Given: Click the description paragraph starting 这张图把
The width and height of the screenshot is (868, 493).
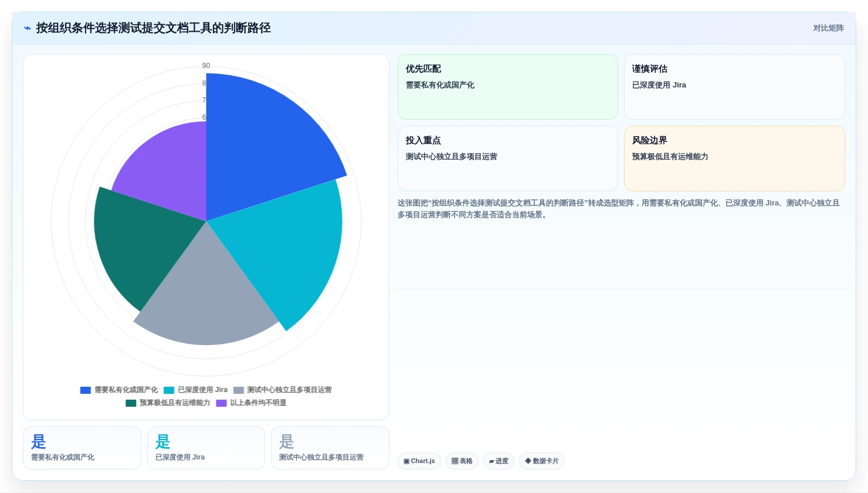Looking at the screenshot, I should (x=619, y=209).
